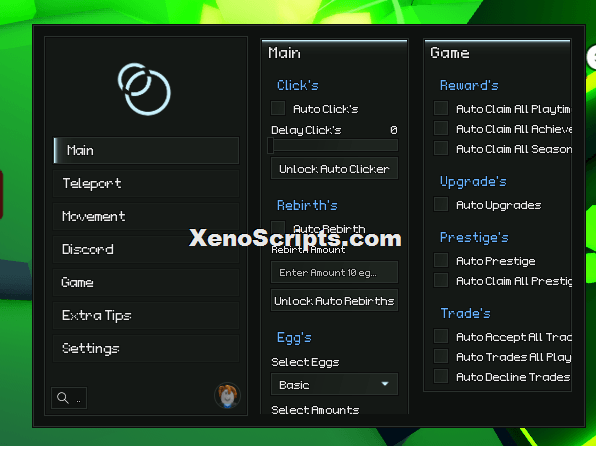Toggle Auto Trades All Players checkbox

click(441, 356)
